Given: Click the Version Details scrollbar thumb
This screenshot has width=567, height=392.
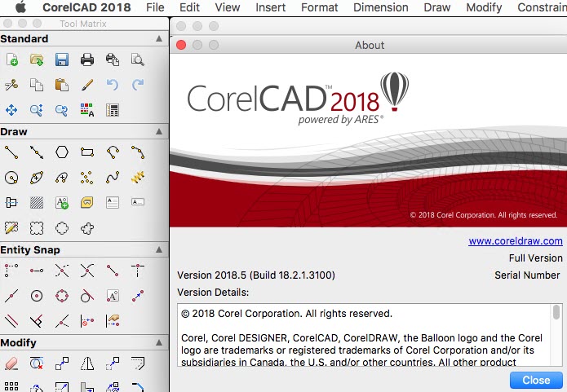Looking at the screenshot, I should click(556, 312).
